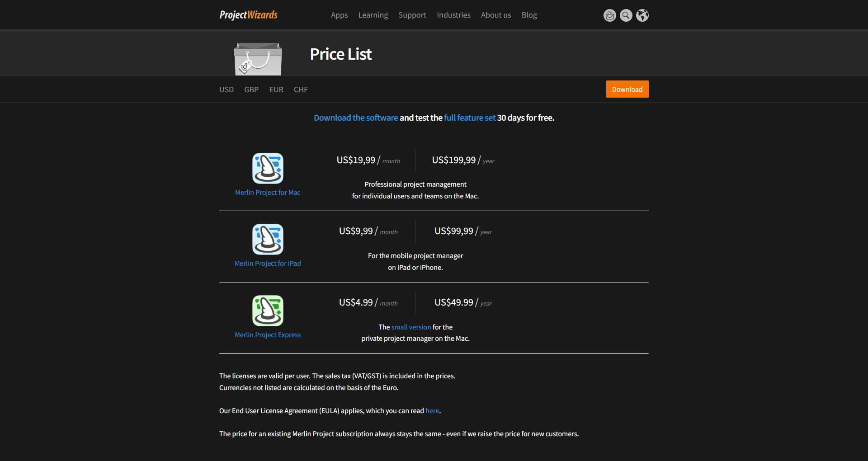This screenshot has height=461, width=868.
Task: Open the globe language selector icon
Action: [x=642, y=15]
